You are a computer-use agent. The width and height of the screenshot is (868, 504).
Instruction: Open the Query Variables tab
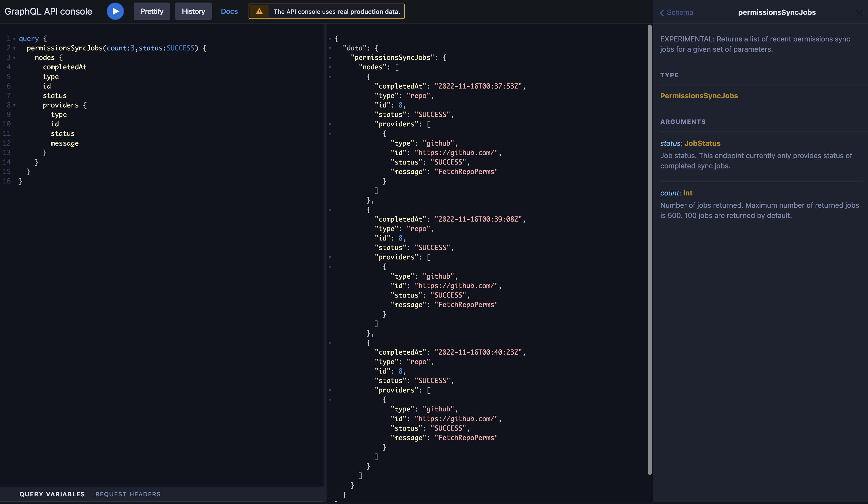52,494
